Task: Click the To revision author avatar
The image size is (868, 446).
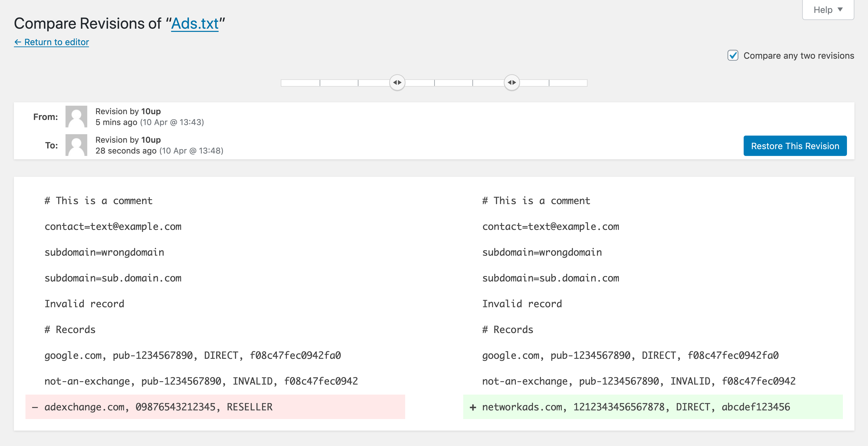Action: [76, 145]
